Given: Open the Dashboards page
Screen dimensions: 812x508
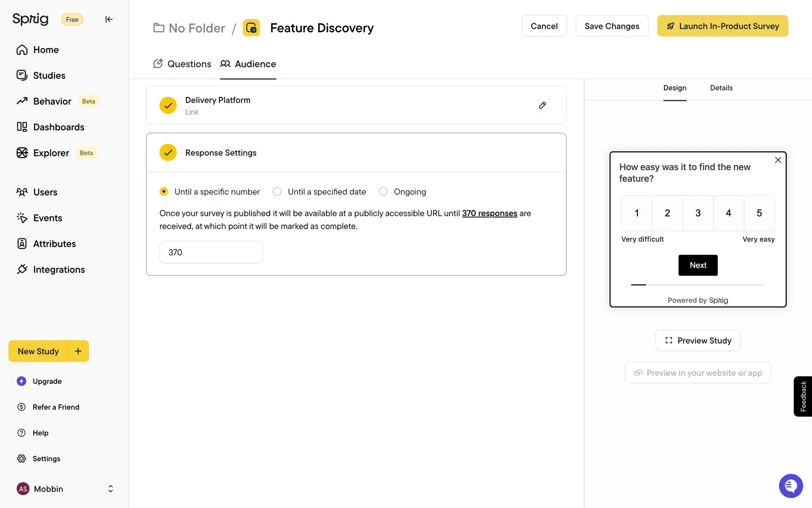Looking at the screenshot, I should (58, 127).
